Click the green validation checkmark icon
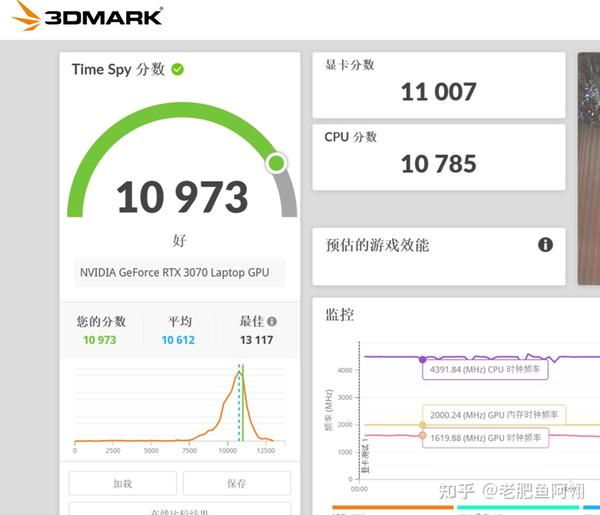 click(177, 70)
